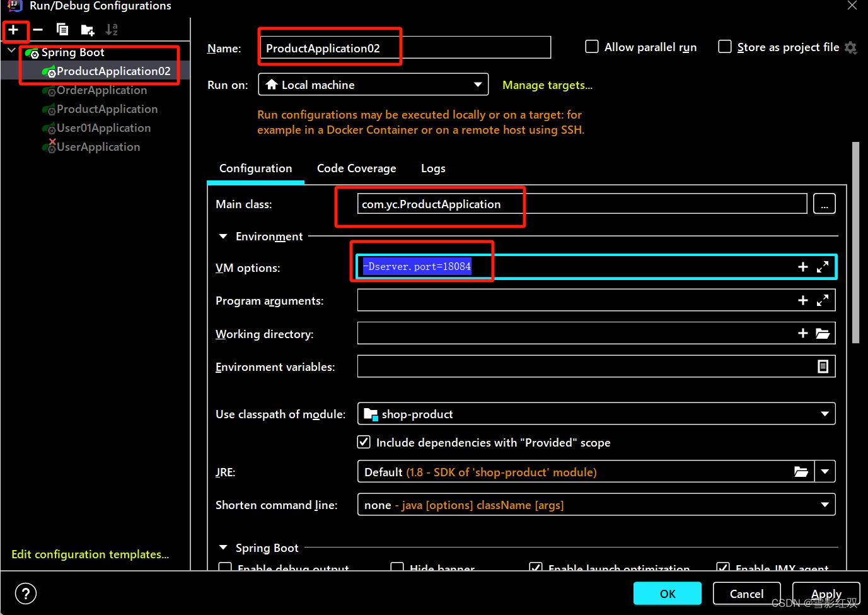Enable debug output checkbox
This screenshot has width=868, height=615.
pos(225,567)
